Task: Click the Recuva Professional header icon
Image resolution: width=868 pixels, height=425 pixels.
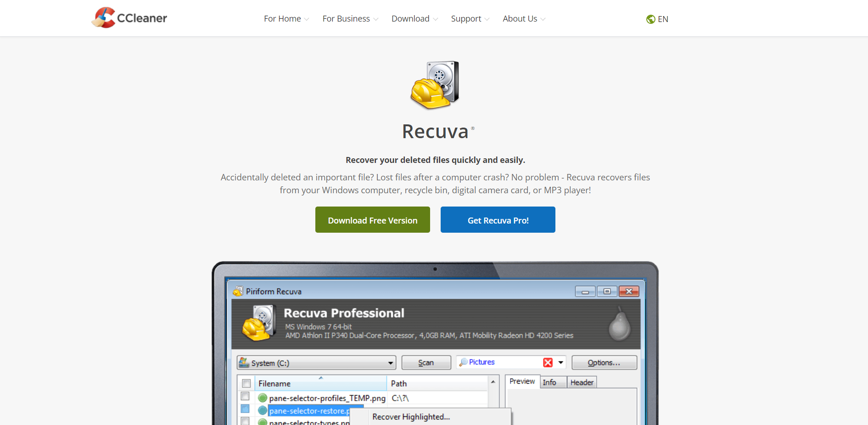Action: pos(259,324)
